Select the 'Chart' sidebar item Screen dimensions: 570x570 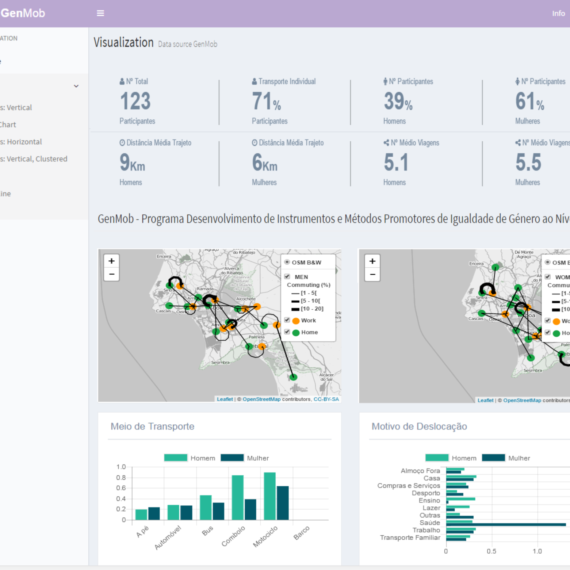tap(8, 125)
